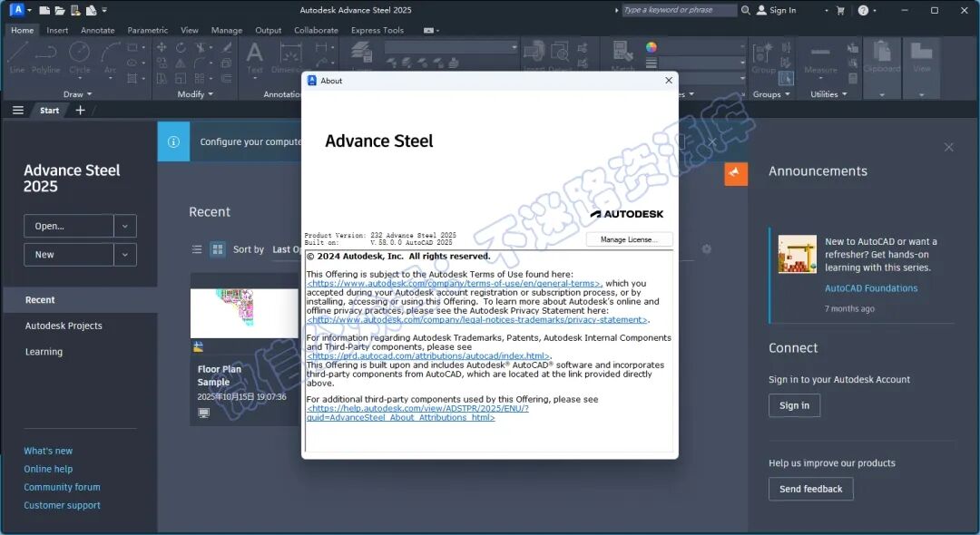Switch to the Parametric ribbon tab
980x535 pixels.
coord(148,30)
